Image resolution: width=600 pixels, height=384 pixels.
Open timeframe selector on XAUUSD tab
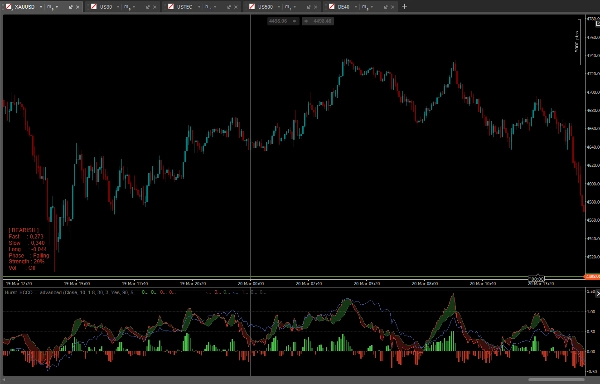[52, 7]
